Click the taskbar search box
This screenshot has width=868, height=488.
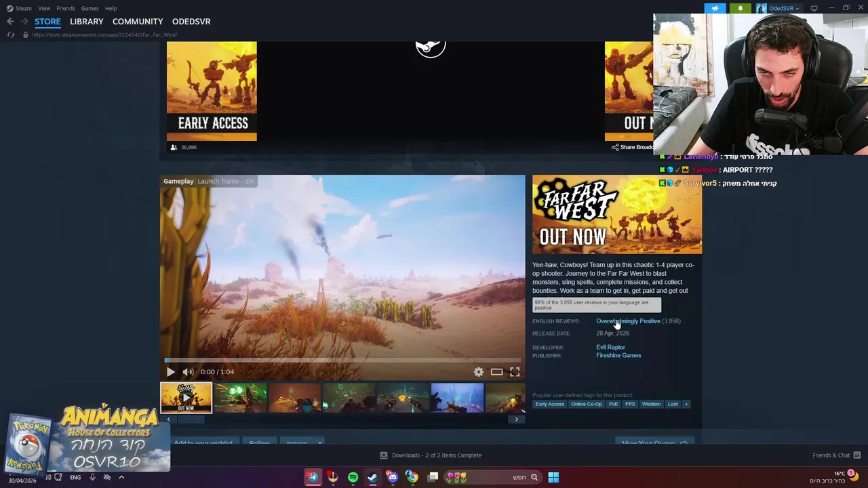493,477
